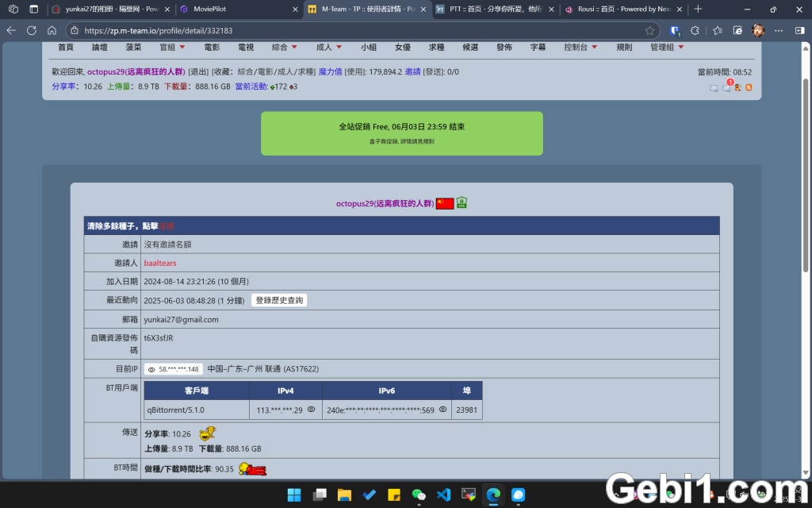
Task: Open inviter baaltears profile link
Action: coord(160,263)
